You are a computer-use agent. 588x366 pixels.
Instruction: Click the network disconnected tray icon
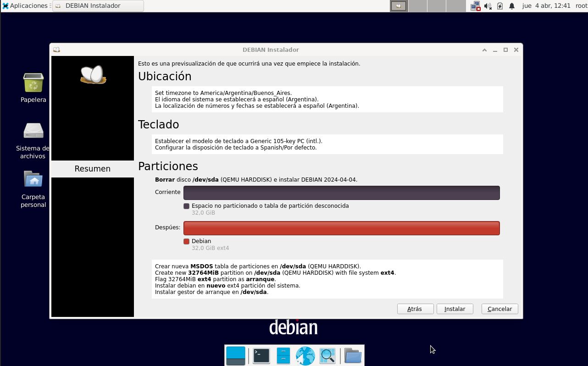pyautogui.click(x=475, y=6)
